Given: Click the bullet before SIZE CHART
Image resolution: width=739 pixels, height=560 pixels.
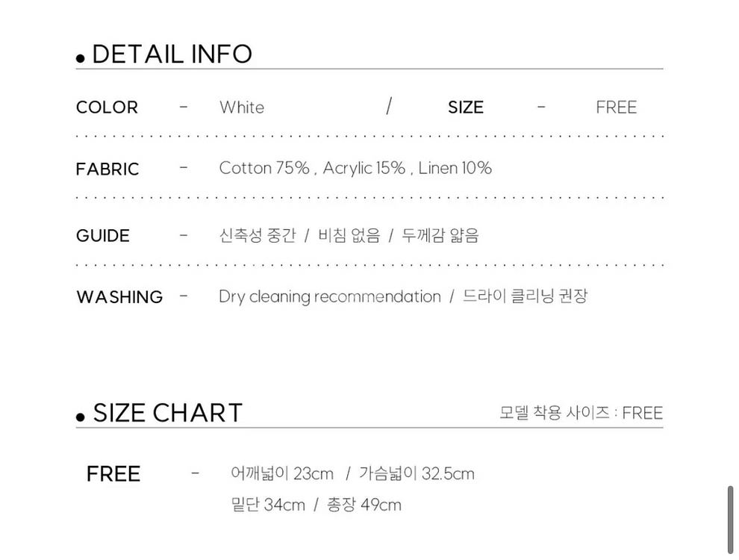Looking at the screenshot, I should point(80,417).
